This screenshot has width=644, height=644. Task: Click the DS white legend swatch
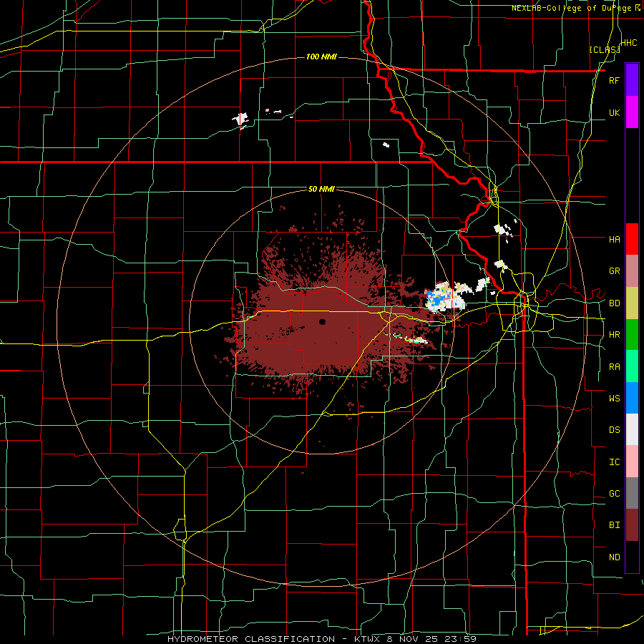[632, 429]
